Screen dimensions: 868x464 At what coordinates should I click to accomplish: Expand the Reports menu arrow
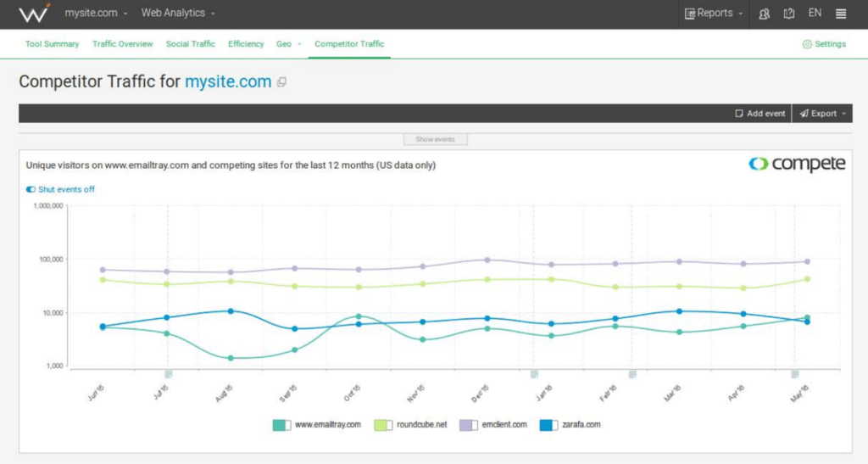740,14
